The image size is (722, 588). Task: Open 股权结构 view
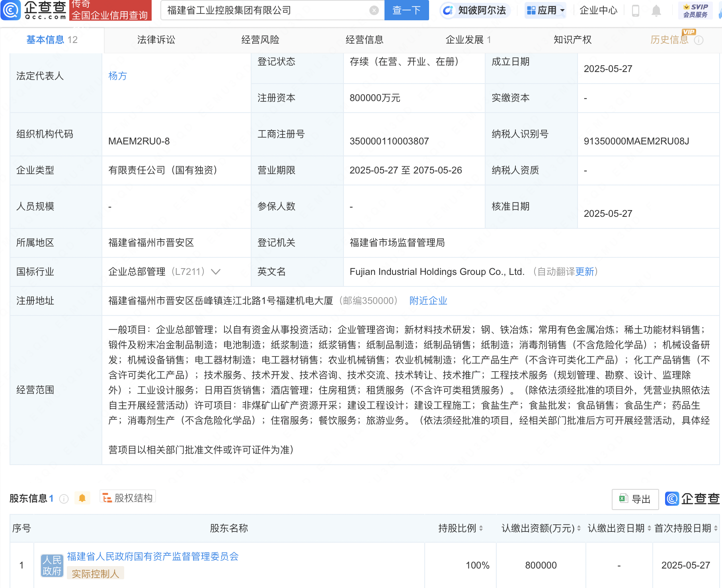point(128,498)
